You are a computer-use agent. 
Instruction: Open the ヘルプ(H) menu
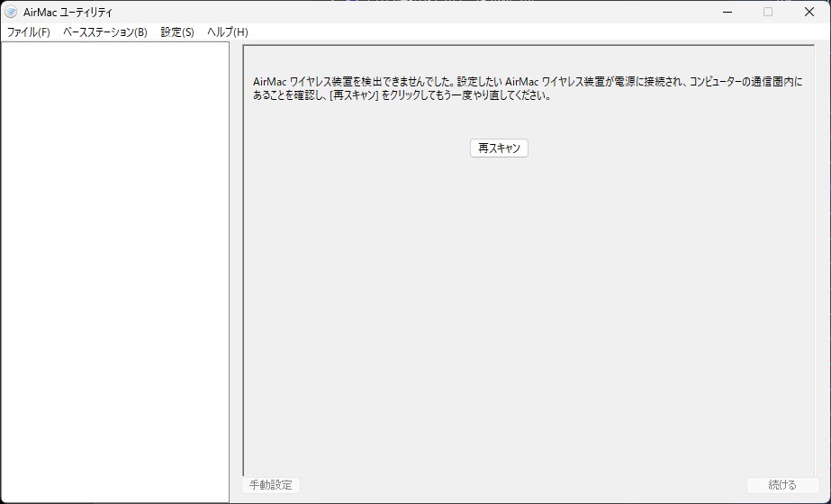(227, 32)
